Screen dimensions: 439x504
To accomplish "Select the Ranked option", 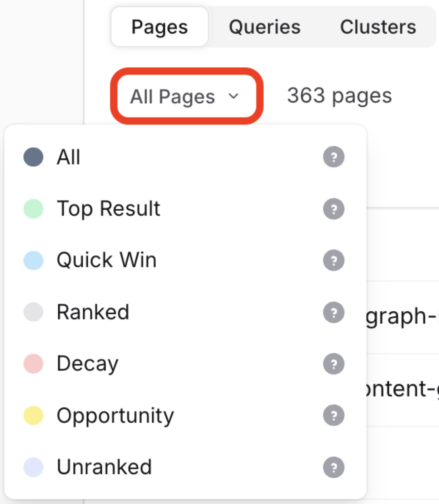I will [93, 312].
